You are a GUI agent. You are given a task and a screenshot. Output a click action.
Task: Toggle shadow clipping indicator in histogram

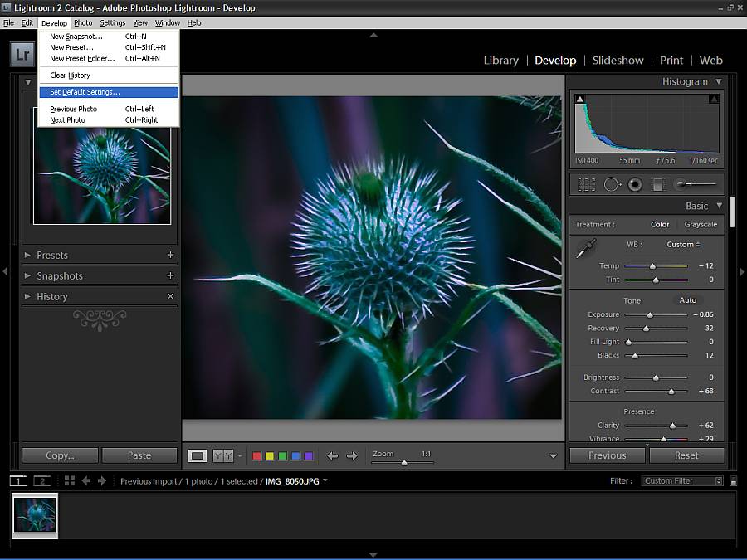[580, 99]
